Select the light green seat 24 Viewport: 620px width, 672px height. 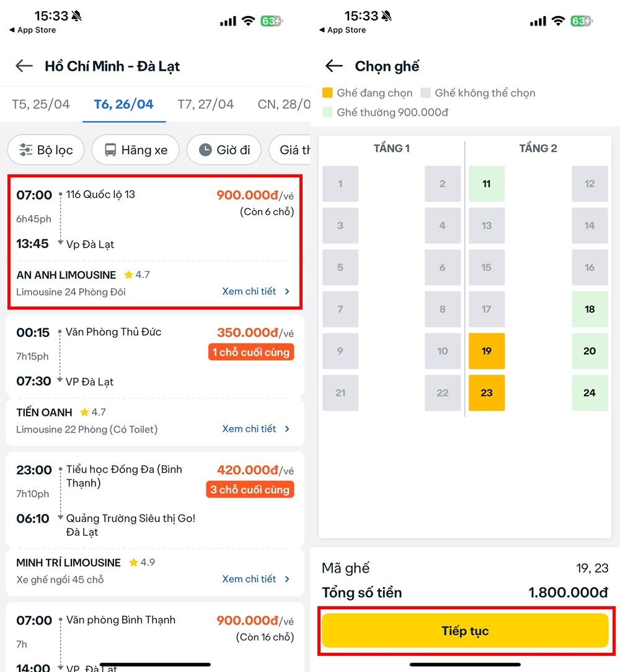(590, 393)
